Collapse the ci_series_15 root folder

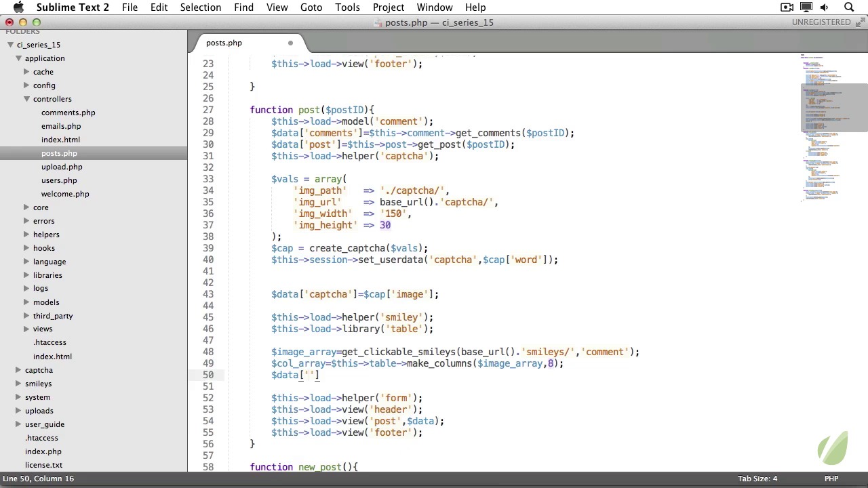tap(10, 45)
